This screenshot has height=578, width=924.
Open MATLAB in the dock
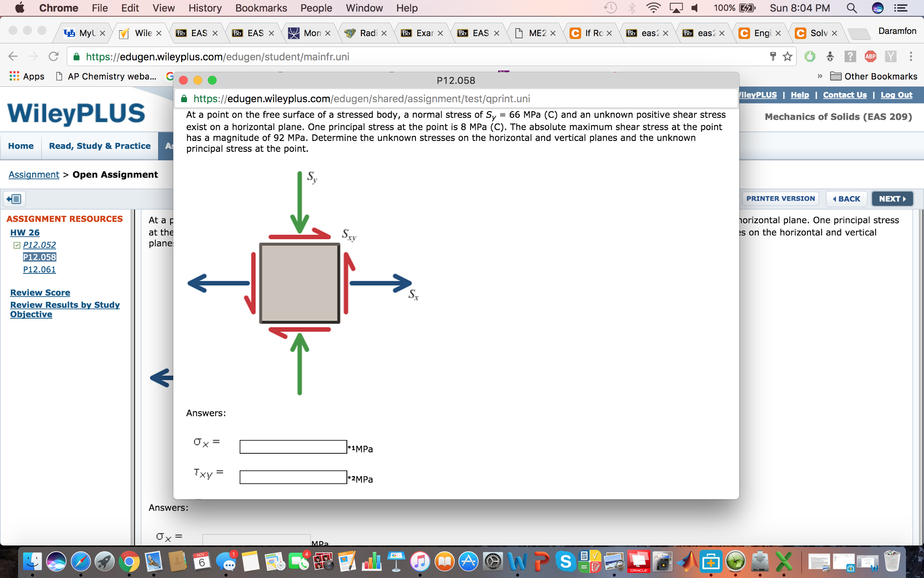pyautogui.click(x=687, y=562)
